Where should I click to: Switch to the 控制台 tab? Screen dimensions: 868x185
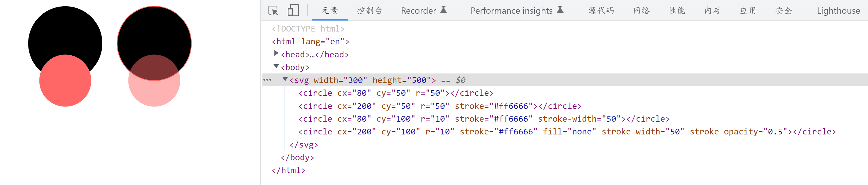pos(369,10)
